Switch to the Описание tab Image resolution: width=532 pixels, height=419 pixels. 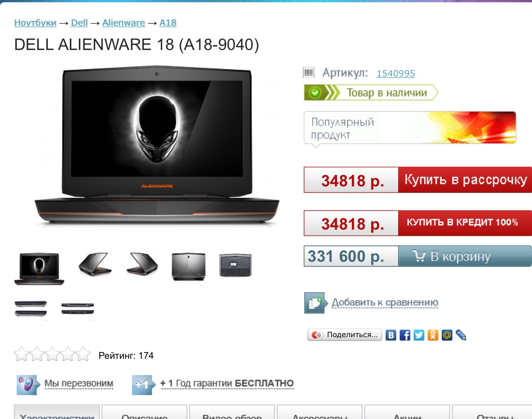point(144,413)
